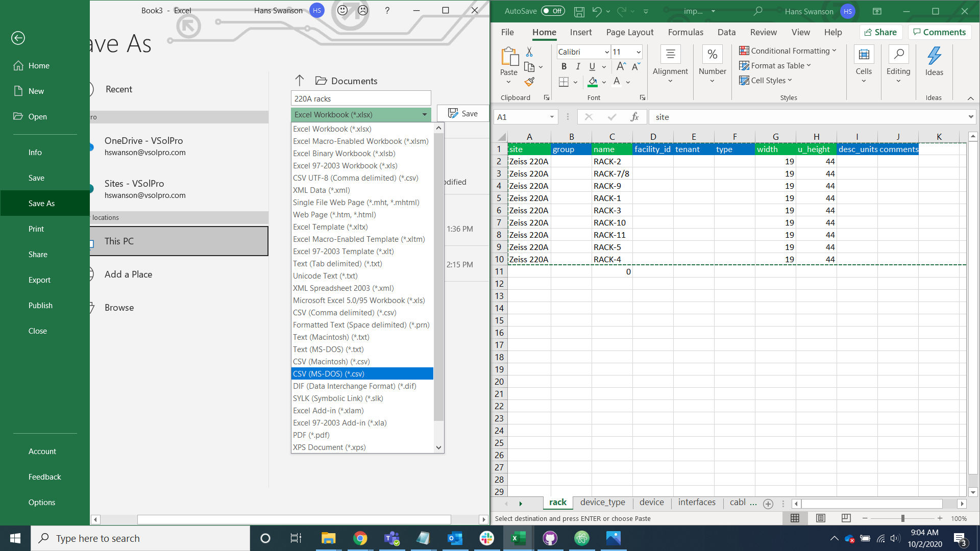The width and height of the screenshot is (980, 551).
Task: Toggle Italic formatting
Action: pos(578,67)
